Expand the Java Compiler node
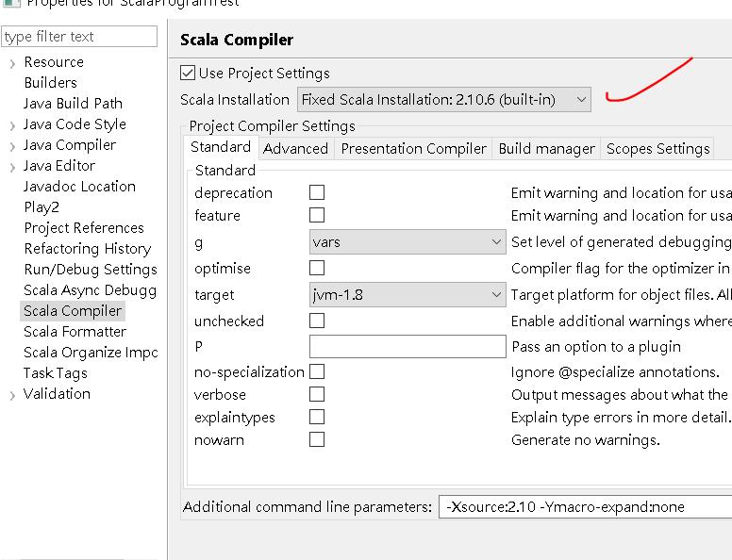This screenshot has width=732, height=560. pos(12,146)
